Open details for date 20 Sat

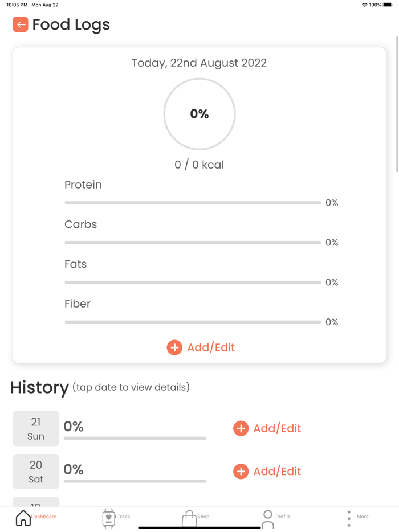(x=36, y=472)
